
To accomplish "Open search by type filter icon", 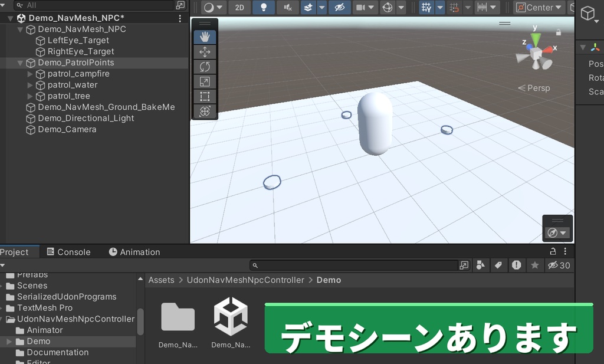I will pyautogui.click(x=480, y=265).
